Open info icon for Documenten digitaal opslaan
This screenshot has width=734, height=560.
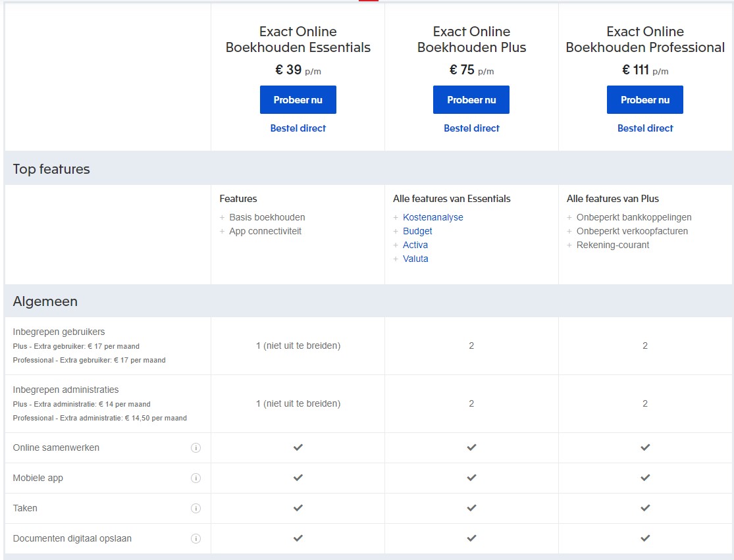click(x=196, y=538)
